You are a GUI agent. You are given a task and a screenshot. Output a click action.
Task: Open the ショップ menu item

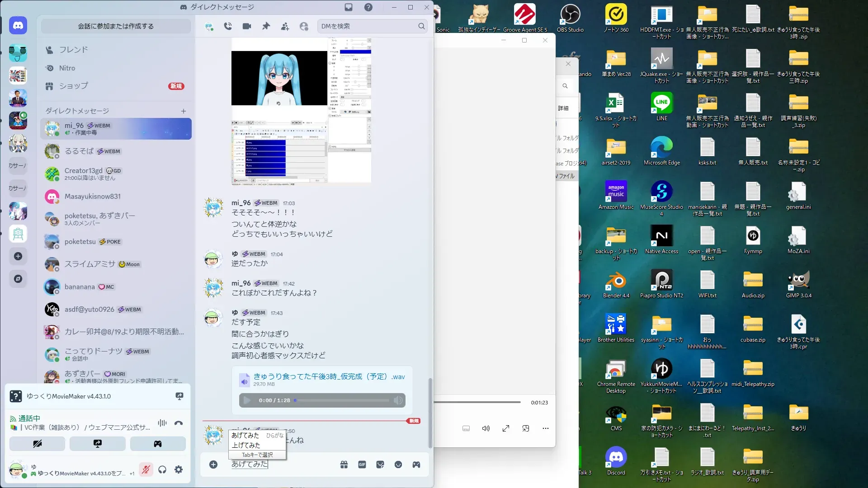[73, 86]
